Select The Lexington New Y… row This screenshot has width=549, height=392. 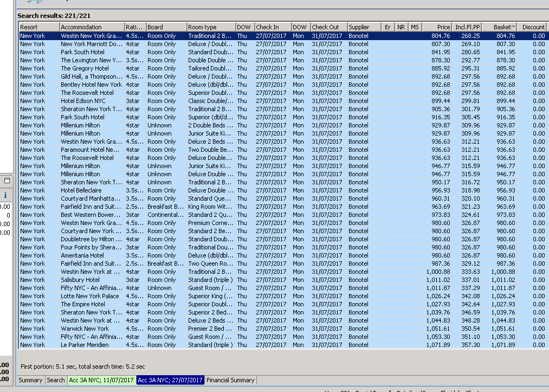(282, 60)
